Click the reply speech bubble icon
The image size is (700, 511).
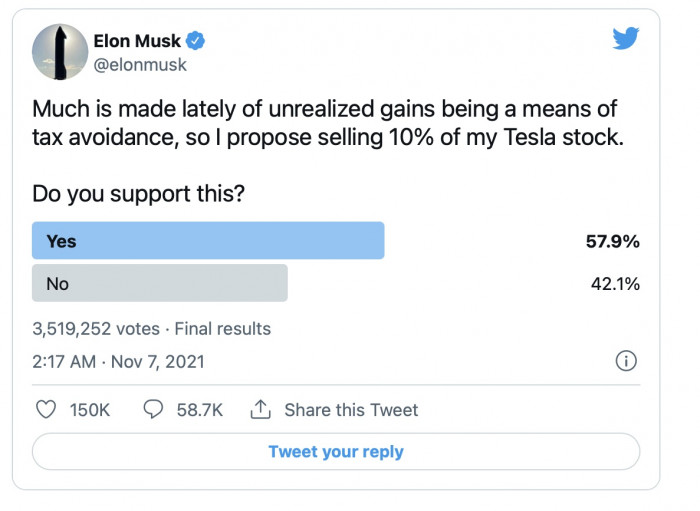click(x=154, y=410)
